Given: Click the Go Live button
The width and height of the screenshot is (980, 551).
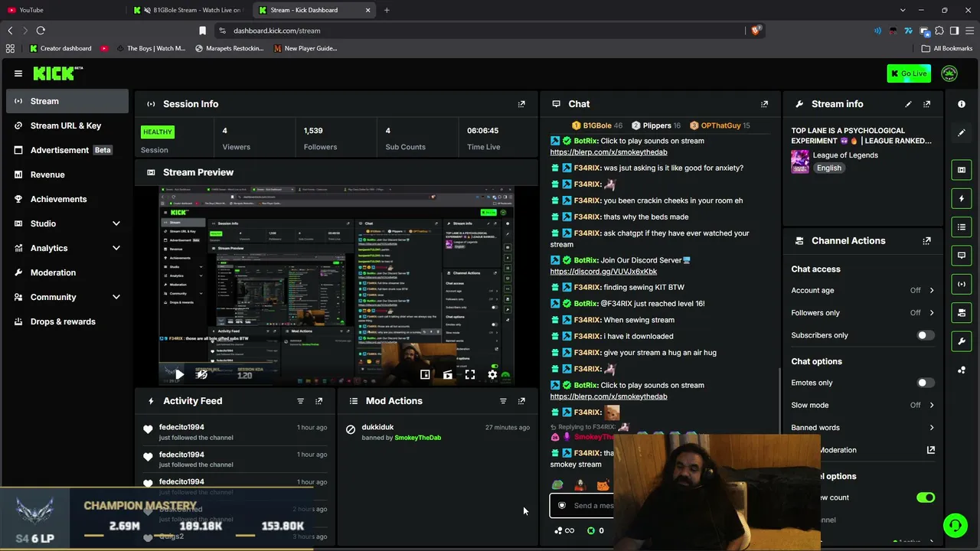Looking at the screenshot, I should [x=909, y=73].
